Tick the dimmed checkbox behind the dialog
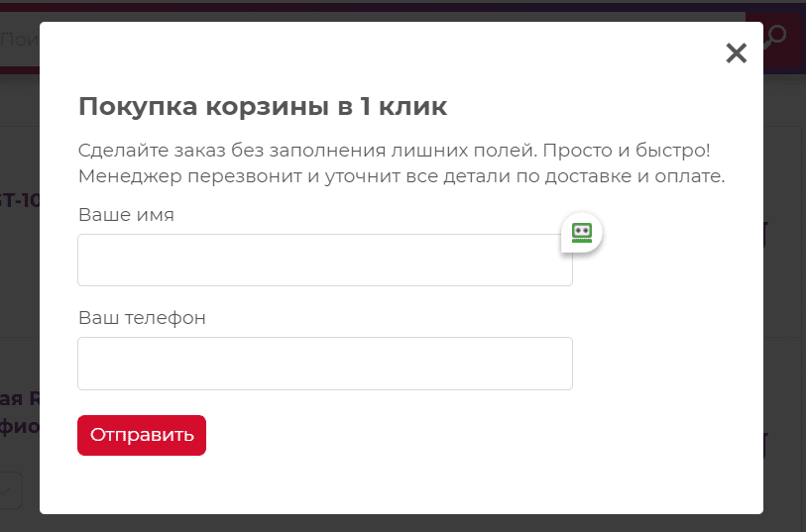The image size is (806, 532). pos(10,490)
